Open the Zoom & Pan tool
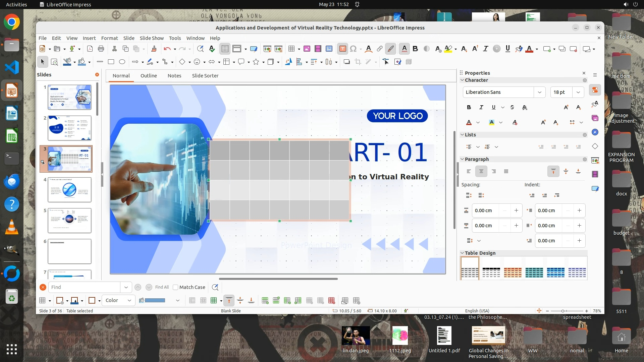This screenshot has width=644, height=362. pos(54,62)
